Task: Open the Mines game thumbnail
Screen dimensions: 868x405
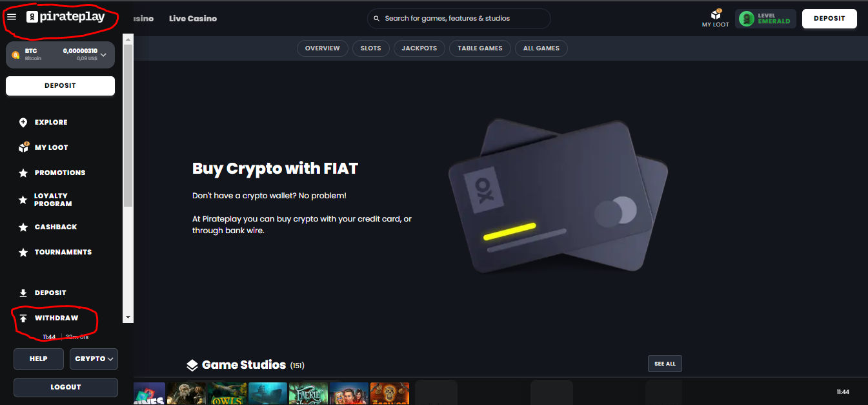Action: click(149, 393)
